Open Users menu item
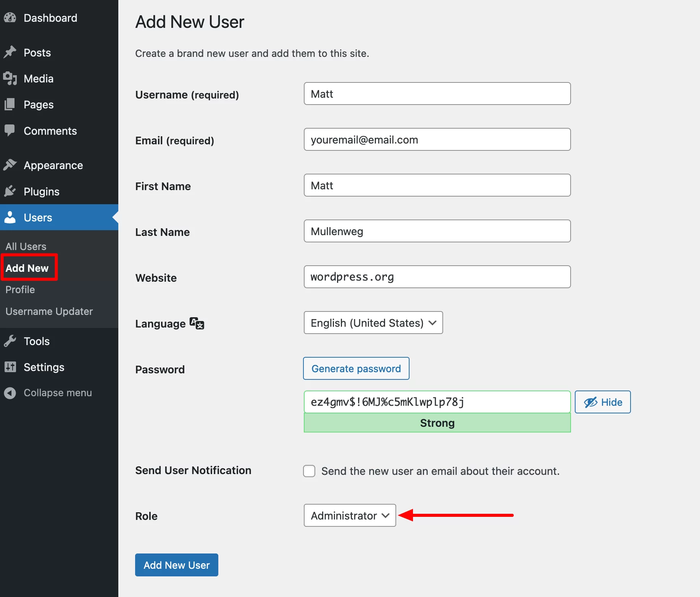 tap(59, 217)
